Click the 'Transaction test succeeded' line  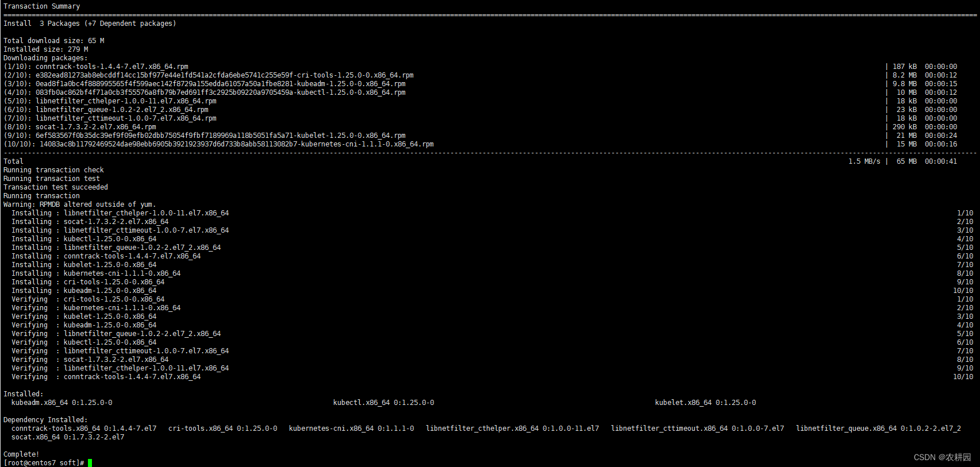pyautogui.click(x=56, y=187)
